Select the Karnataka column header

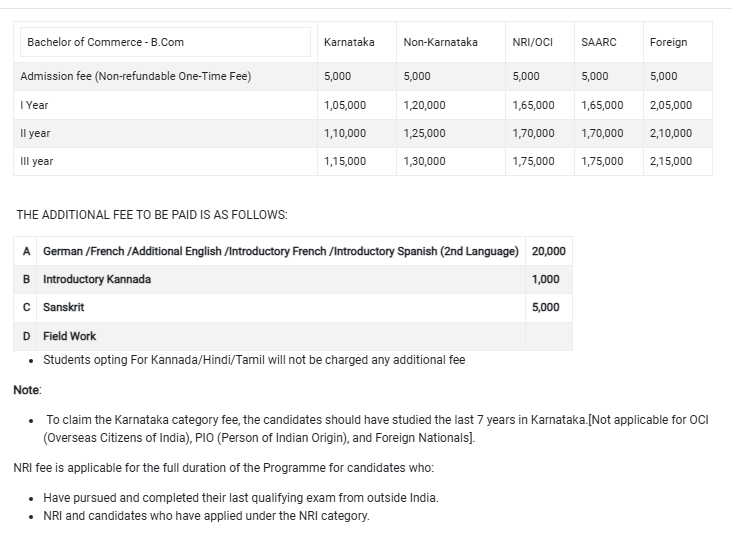pyautogui.click(x=349, y=42)
